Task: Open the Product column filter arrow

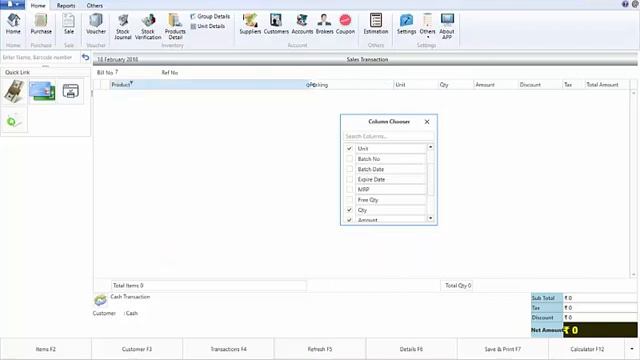Action: (x=131, y=83)
